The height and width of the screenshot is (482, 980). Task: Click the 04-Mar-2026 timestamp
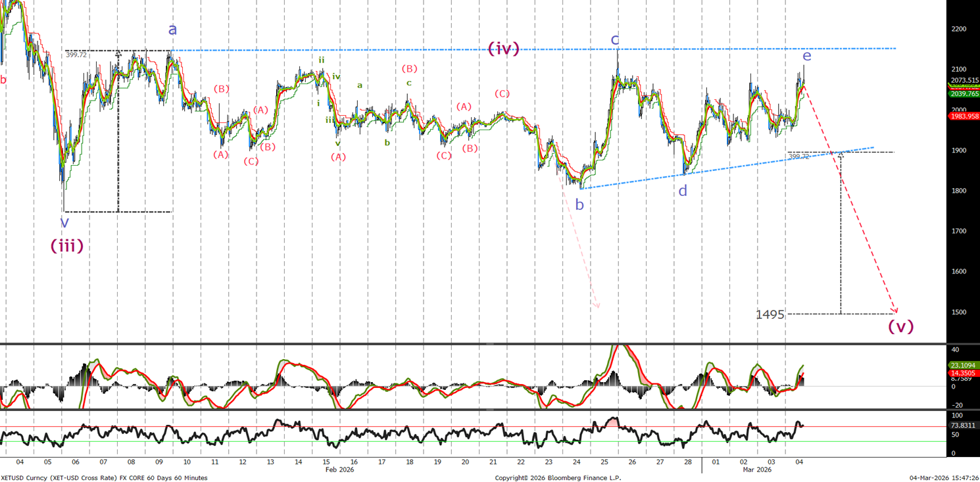(943, 478)
